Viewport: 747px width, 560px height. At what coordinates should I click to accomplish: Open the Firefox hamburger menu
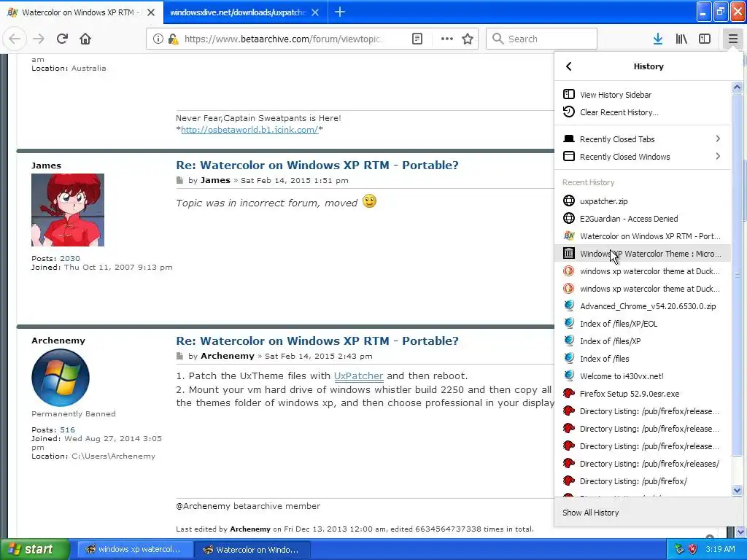click(732, 39)
